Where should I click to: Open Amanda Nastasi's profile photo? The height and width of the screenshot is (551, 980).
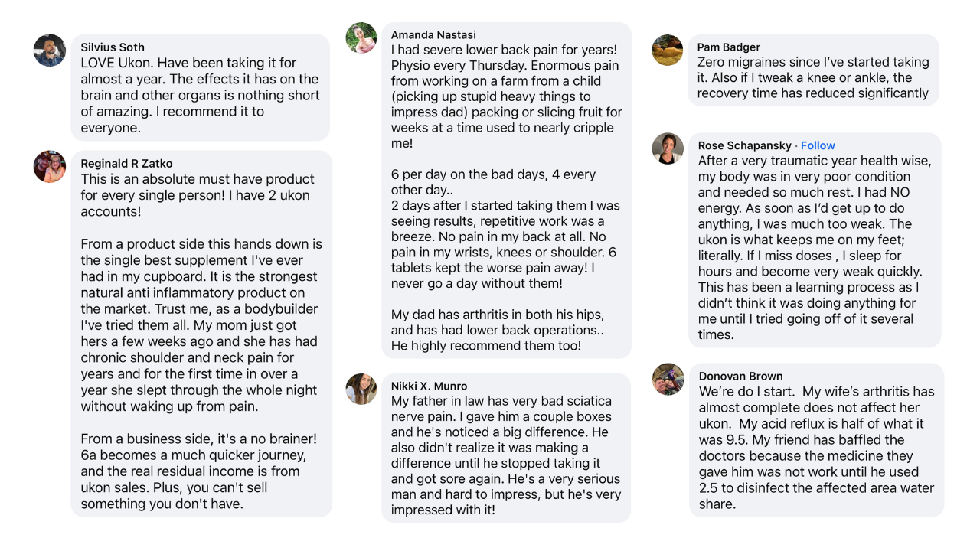(x=361, y=38)
